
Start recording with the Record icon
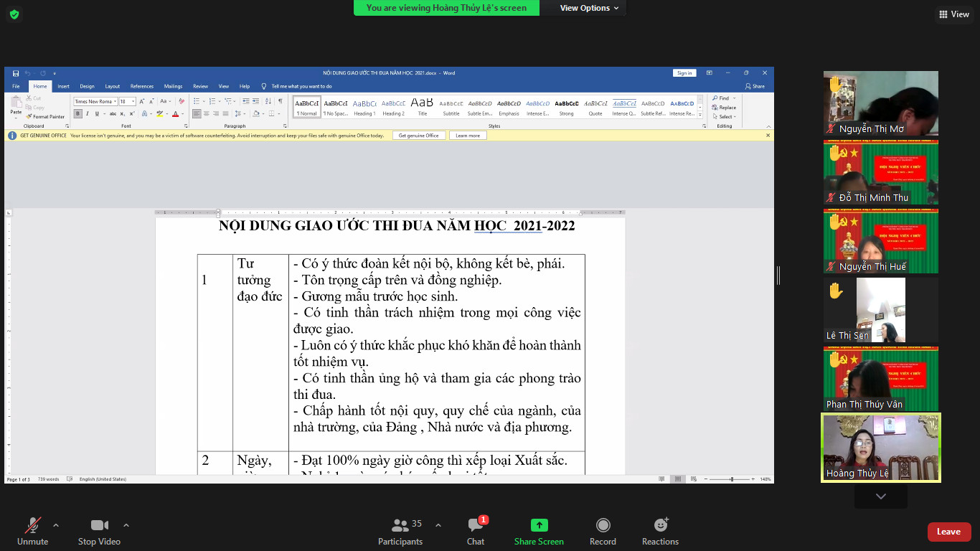point(603,526)
